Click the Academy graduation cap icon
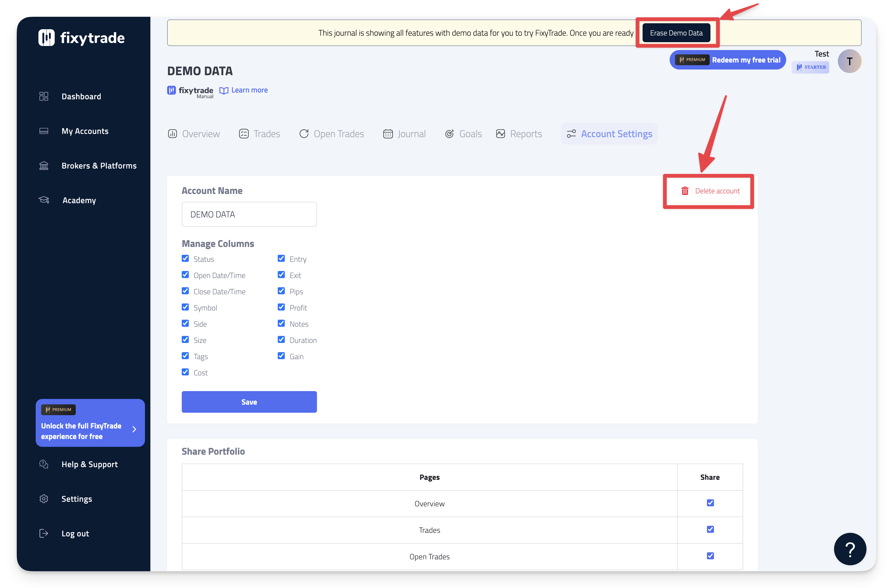The width and height of the screenshot is (893, 588). point(44,200)
